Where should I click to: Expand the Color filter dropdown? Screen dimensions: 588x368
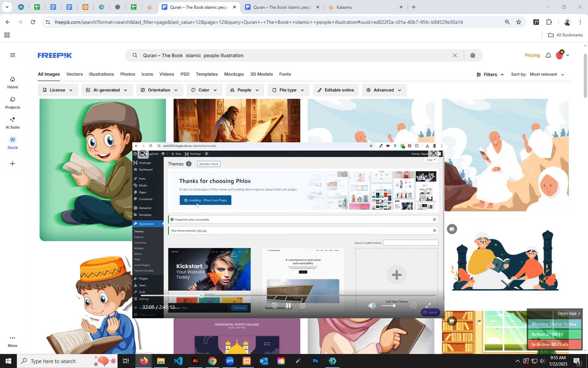pyautogui.click(x=204, y=90)
